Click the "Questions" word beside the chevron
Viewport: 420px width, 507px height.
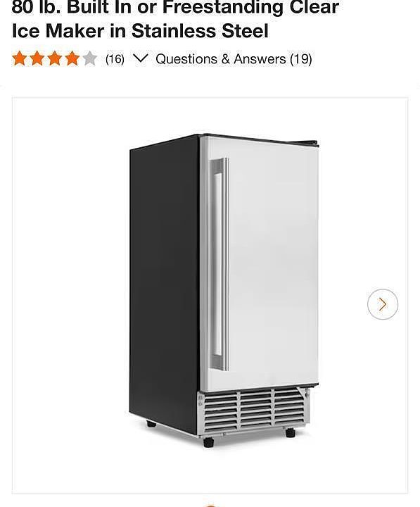click(x=186, y=59)
